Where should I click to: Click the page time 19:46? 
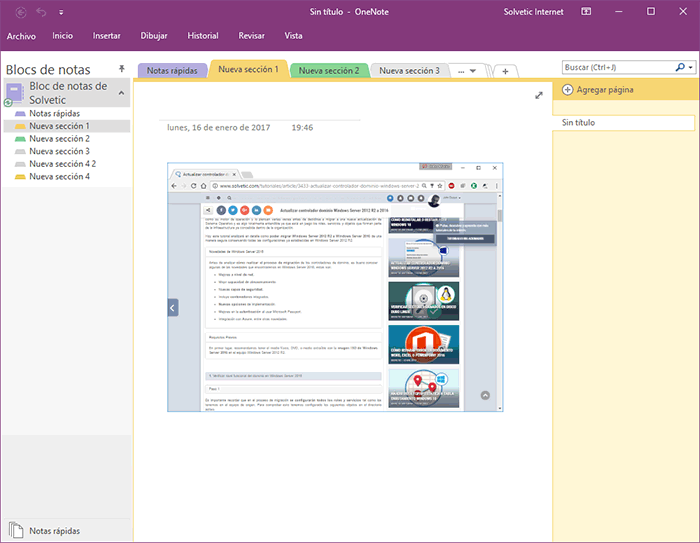(302, 128)
